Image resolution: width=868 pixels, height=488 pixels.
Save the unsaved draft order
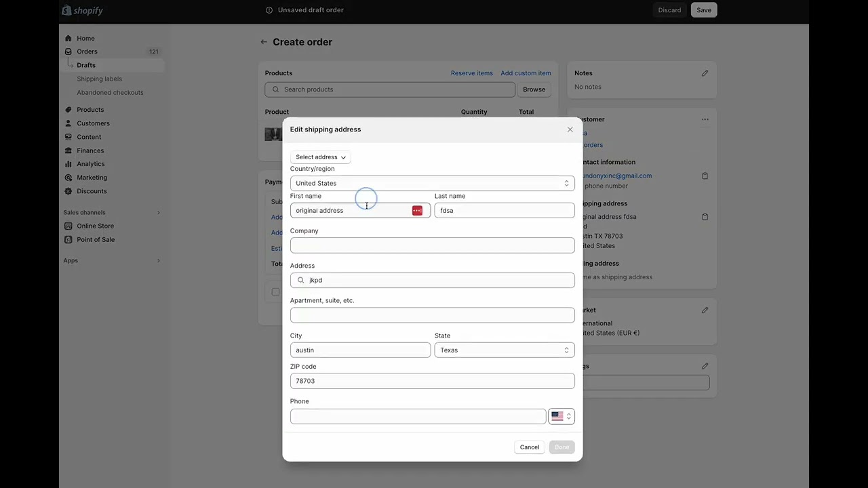tap(703, 9)
